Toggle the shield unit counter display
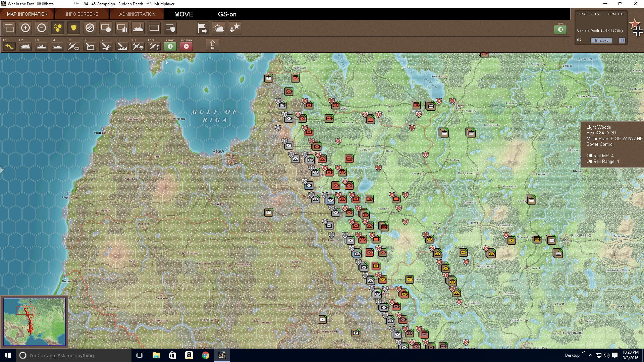Image resolution: width=644 pixels, height=362 pixels. (x=73, y=28)
